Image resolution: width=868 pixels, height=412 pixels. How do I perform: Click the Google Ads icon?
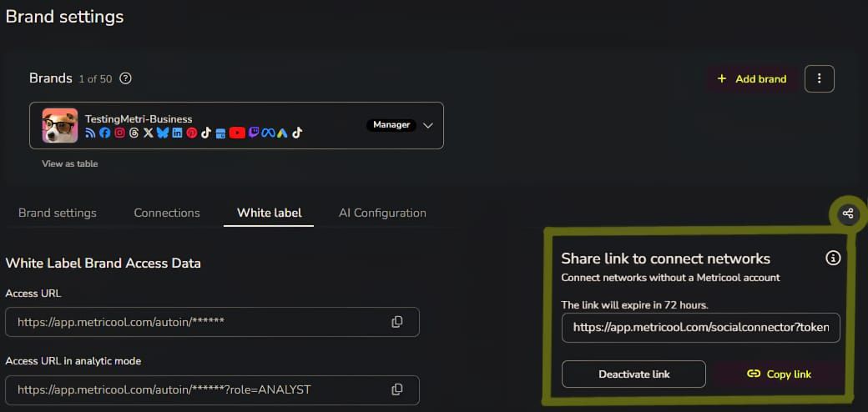(x=282, y=133)
